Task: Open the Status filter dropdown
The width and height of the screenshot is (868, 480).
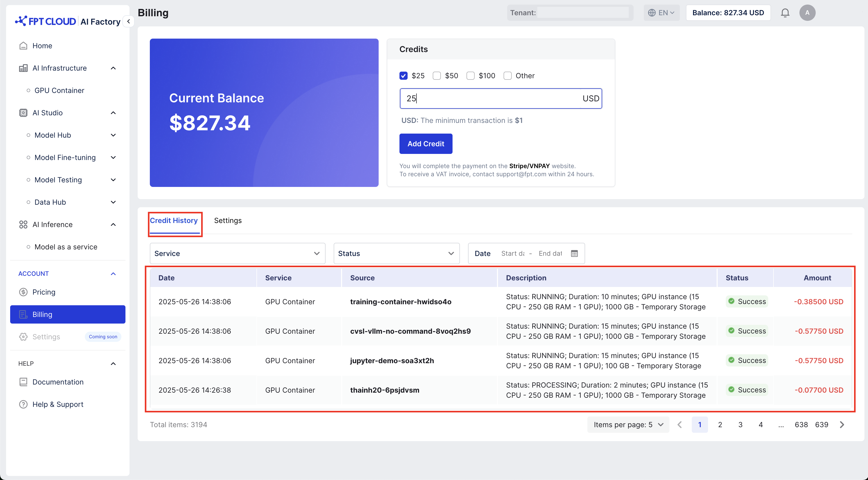Action: click(x=396, y=253)
